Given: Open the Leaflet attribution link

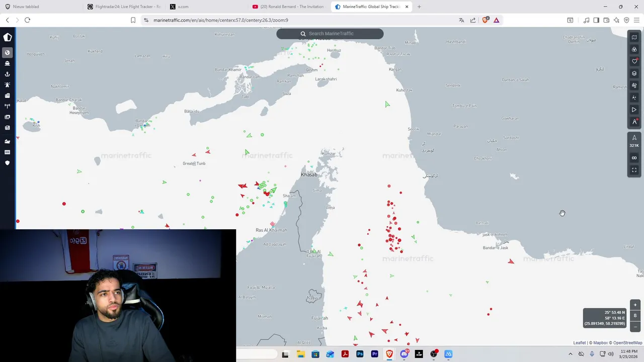Looking at the screenshot, I should coord(580,343).
